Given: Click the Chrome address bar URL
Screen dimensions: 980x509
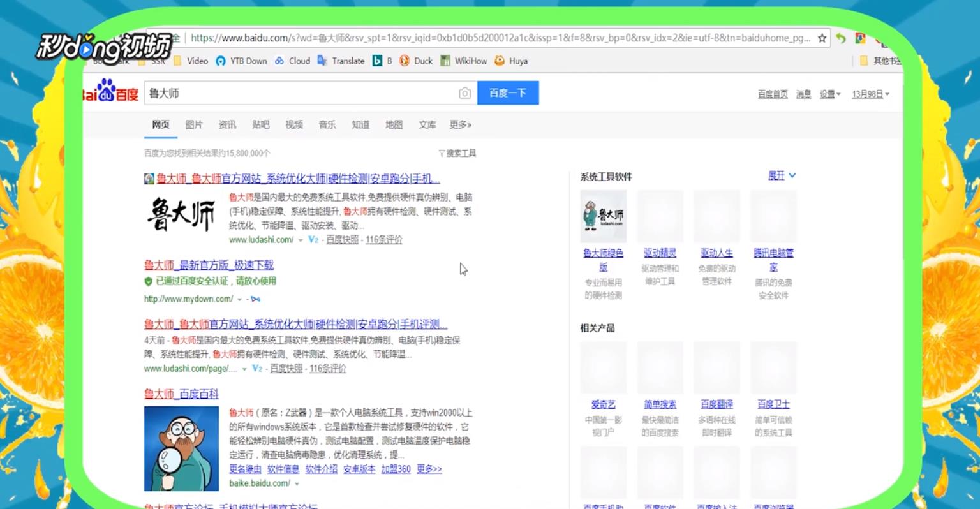Looking at the screenshot, I should point(500,38).
